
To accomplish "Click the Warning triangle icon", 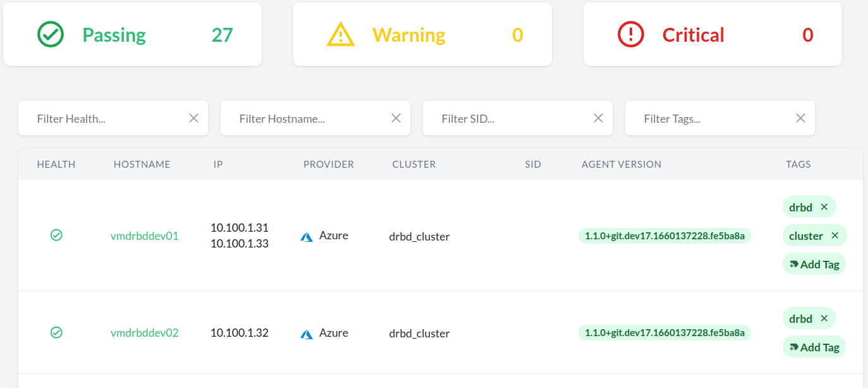I will [x=341, y=35].
